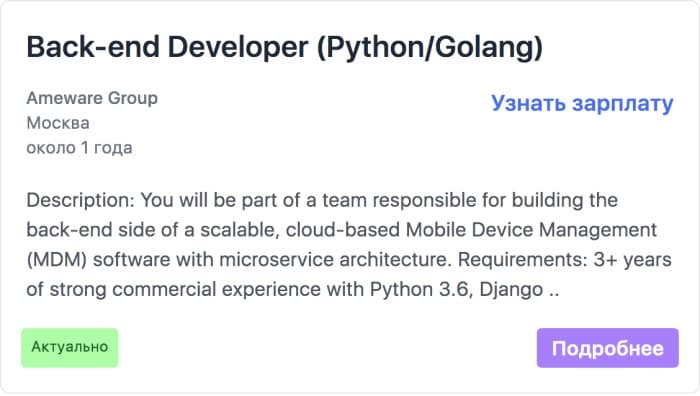Image resolution: width=700 pixels, height=396 pixels.
Task: Select the Москва location label
Action: 58,123
